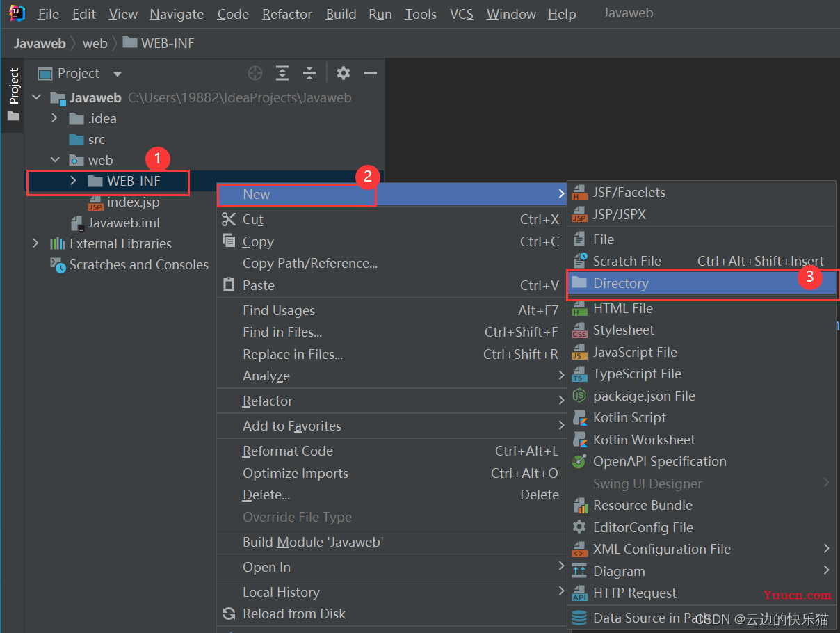Viewport: 840px width, 633px height.
Task: Choose Directory from the New submenu
Action: pos(702,283)
